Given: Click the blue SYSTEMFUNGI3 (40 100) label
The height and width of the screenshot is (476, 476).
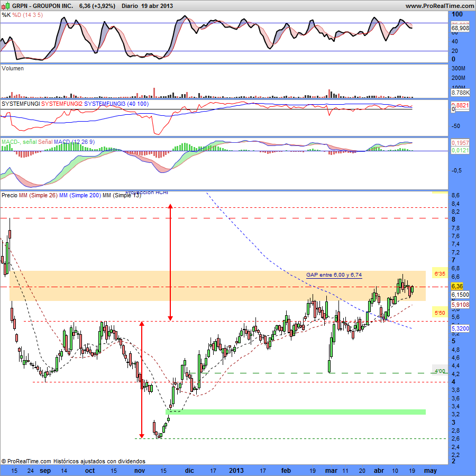Looking at the screenshot, I should tap(116, 104).
